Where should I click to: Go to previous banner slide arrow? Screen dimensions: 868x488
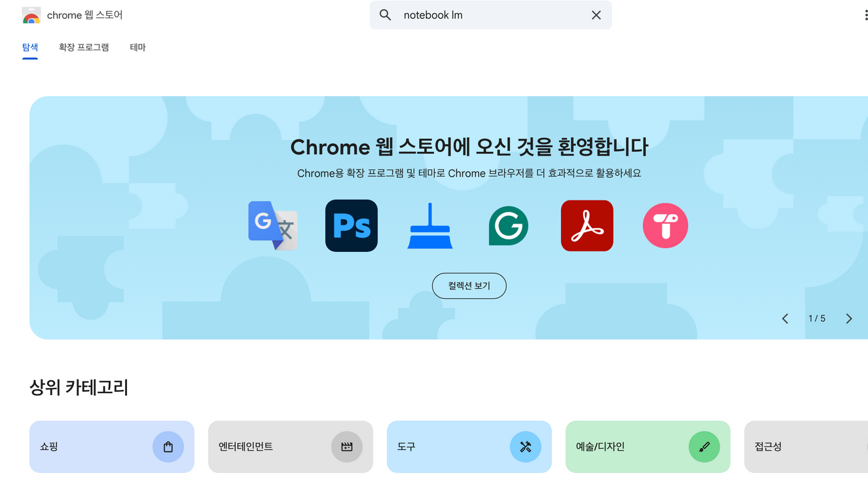(x=786, y=319)
